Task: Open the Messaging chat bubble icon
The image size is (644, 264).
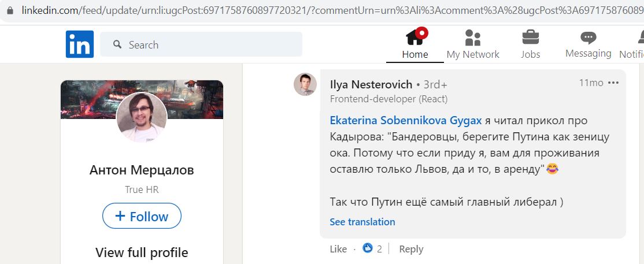Action: [588, 38]
